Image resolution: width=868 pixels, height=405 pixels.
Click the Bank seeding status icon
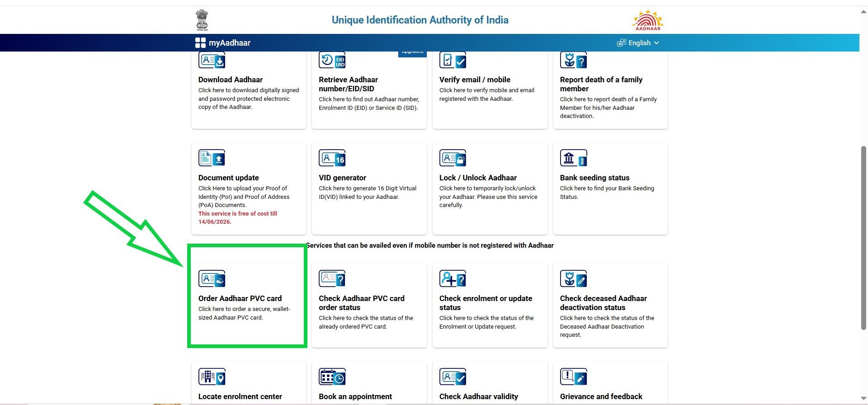coord(573,158)
